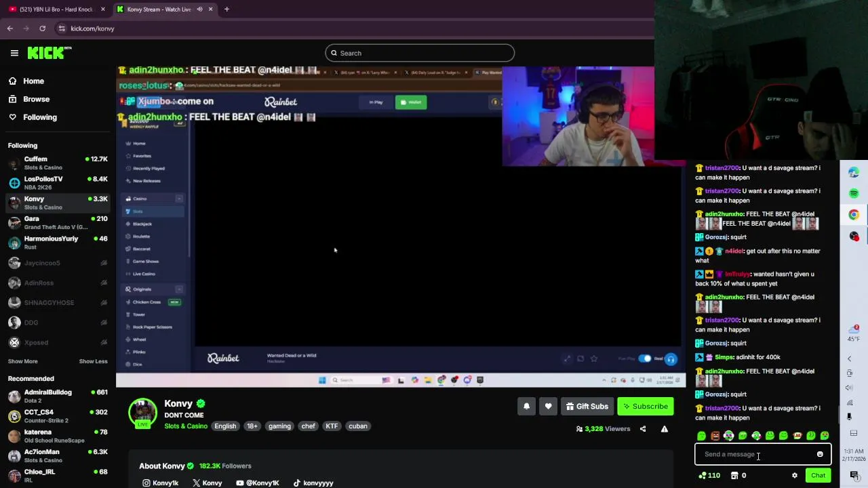Open chat settings gear icon

coord(795,476)
